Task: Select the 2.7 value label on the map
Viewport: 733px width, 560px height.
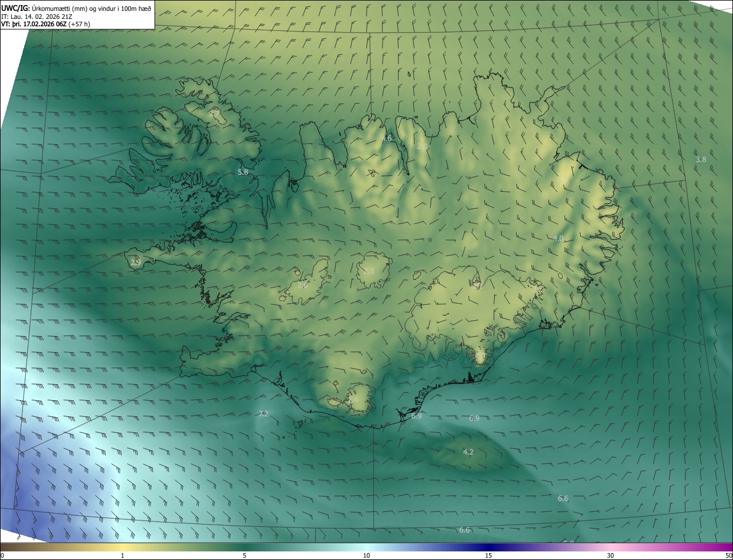Action: pyautogui.click(x=215, y=114)
